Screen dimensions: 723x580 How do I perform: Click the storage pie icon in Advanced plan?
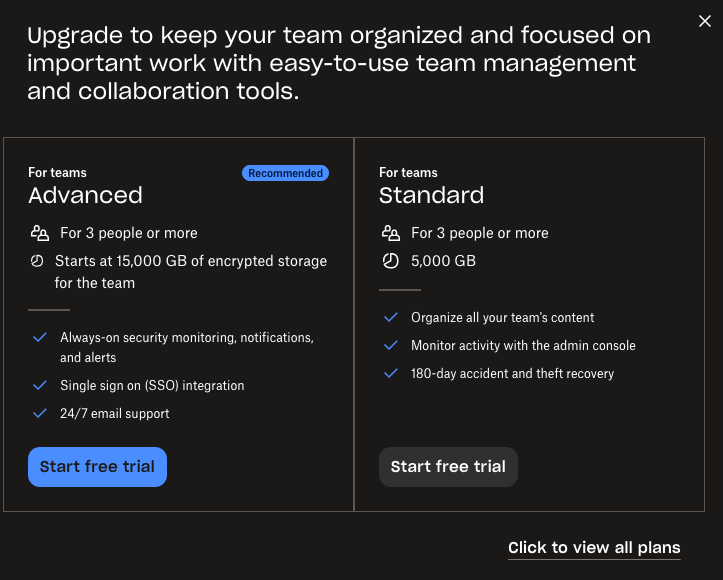[37, 261]
